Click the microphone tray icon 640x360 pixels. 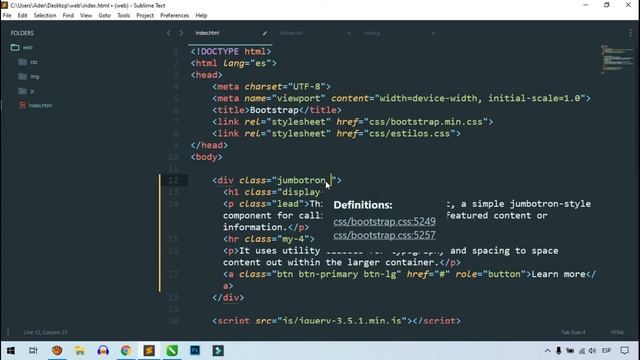[559, 351]
